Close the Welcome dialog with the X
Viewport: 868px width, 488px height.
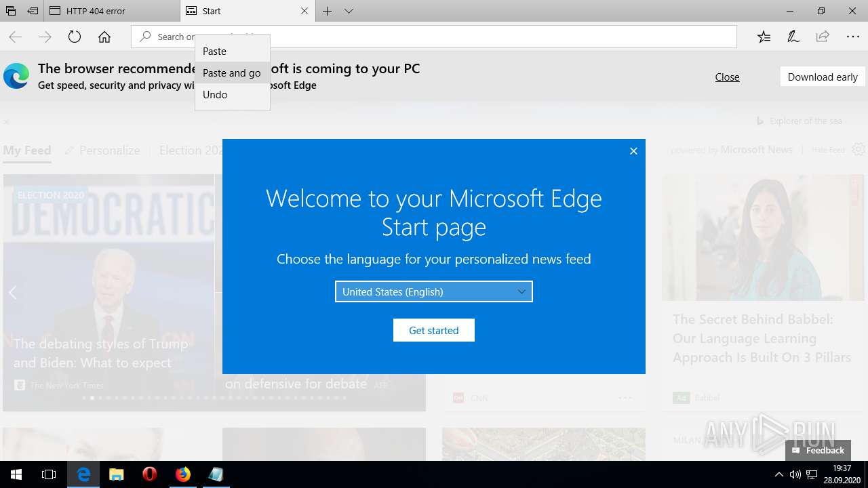tap(633, 151)
